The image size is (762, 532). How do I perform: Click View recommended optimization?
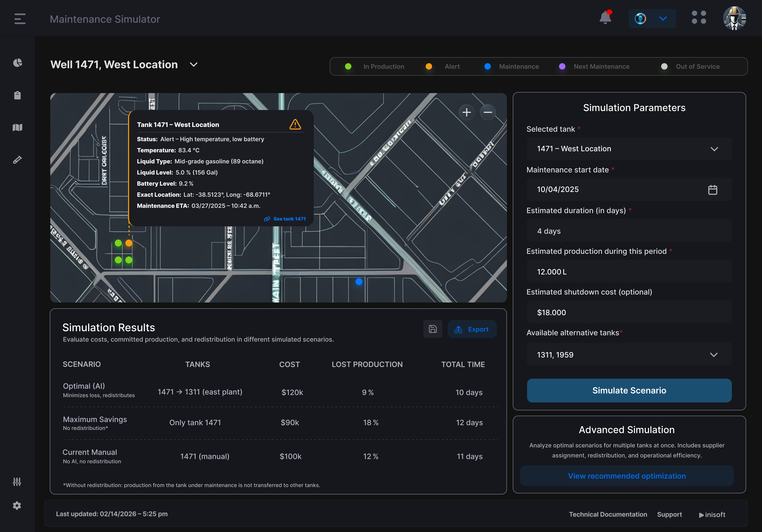[627, 476]
